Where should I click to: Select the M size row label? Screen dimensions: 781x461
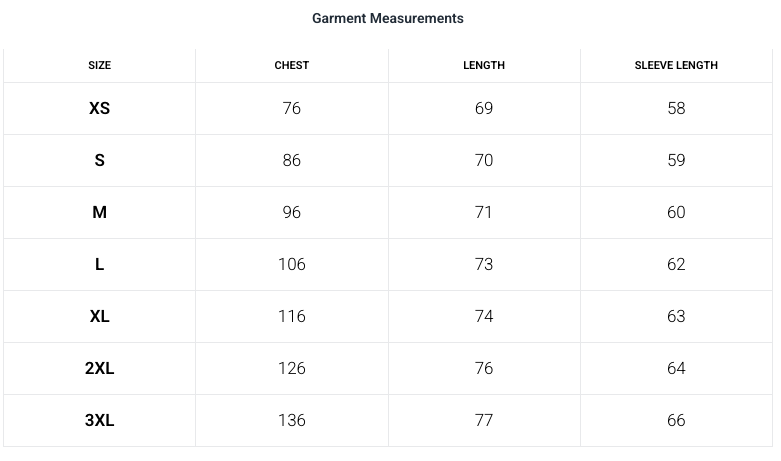point(100,212)
